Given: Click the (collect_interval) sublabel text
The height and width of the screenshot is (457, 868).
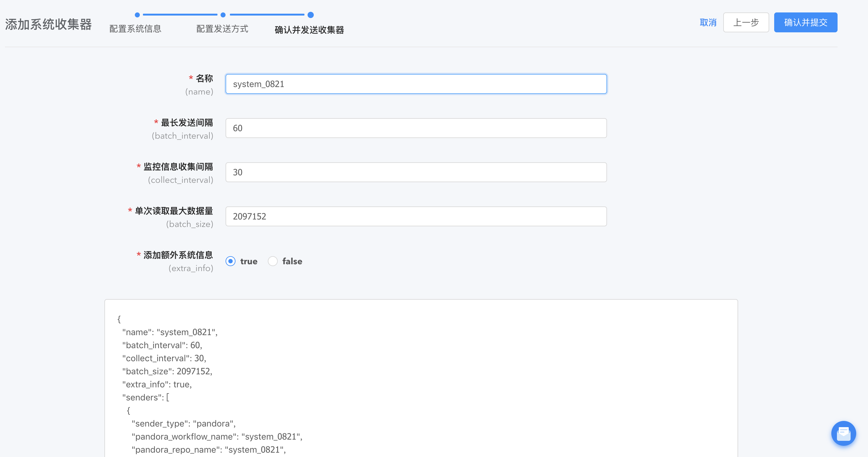Looking at the screenshot, I should pyautogui.click(x=180, y=180).
